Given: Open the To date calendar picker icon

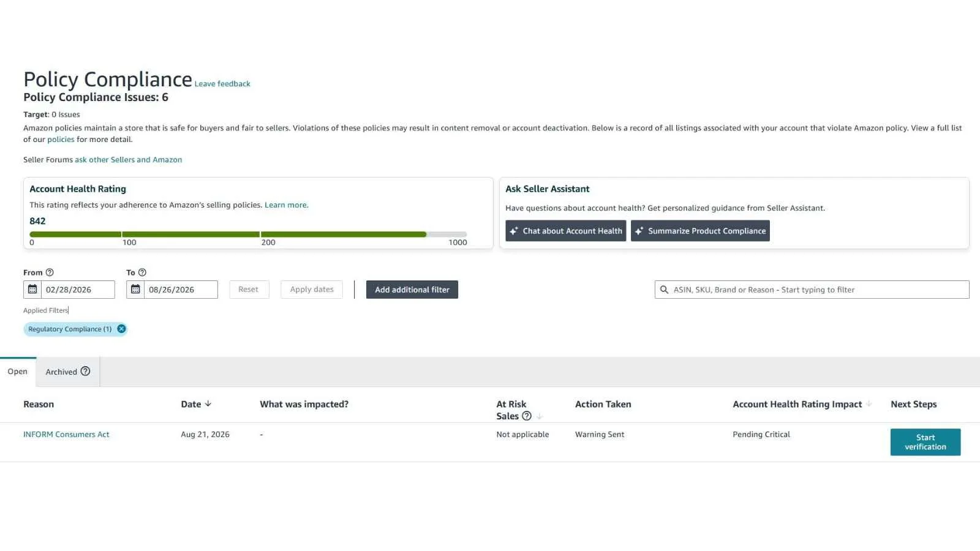Looking at the screenshot, I should click(135, 290).
